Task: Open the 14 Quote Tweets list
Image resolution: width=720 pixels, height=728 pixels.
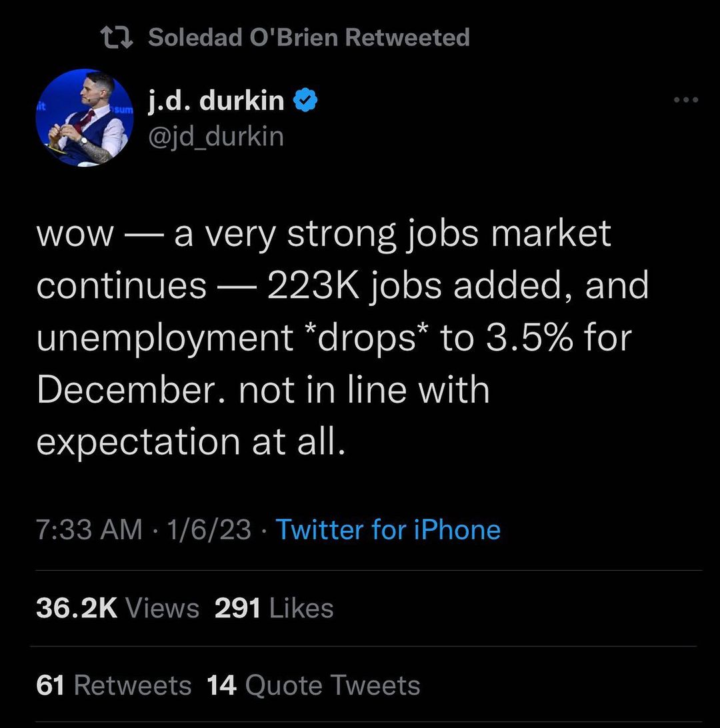Action: tap(313, 685)
